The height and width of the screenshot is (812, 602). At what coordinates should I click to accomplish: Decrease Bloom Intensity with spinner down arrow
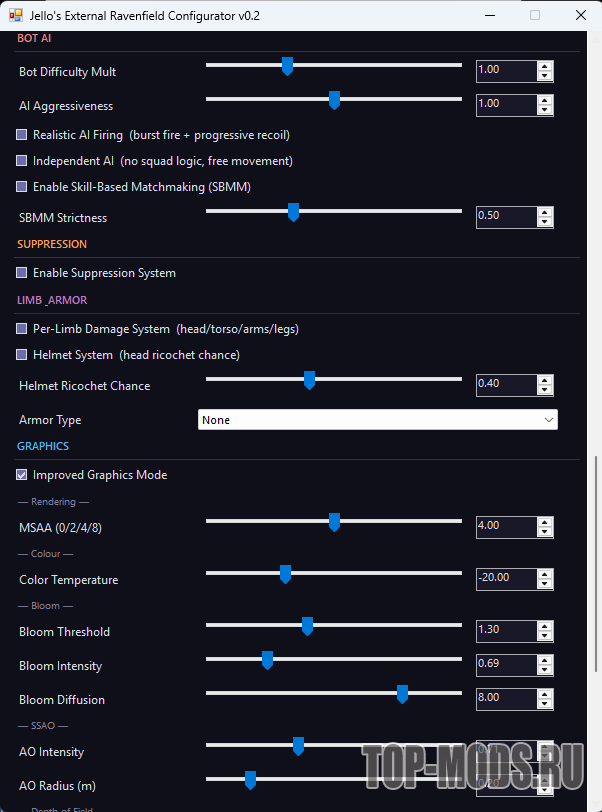click(x=544, y=669)
